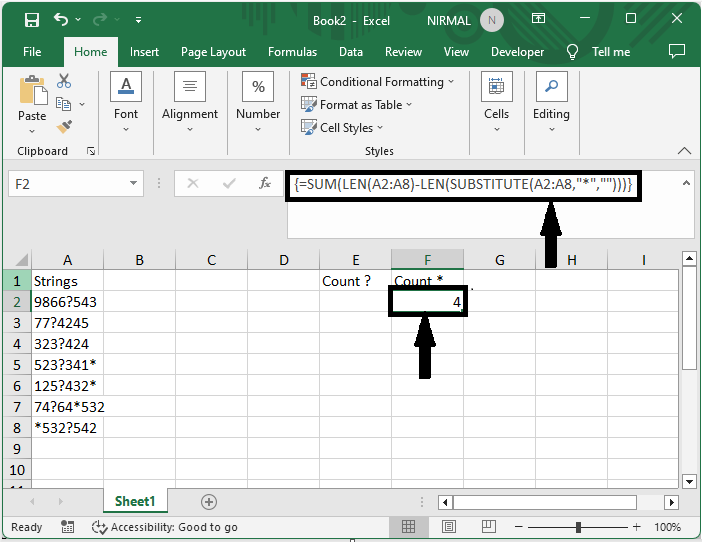Open zoom dialog via 100% level

tap(667, 527)
